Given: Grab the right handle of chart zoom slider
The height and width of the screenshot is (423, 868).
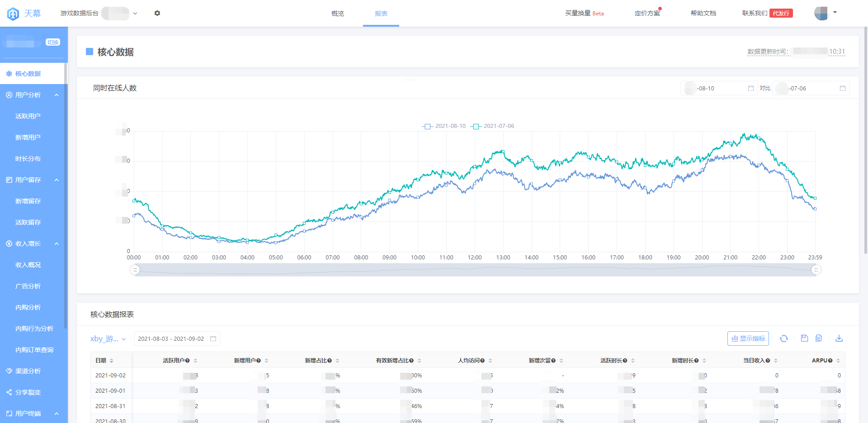Looking at the screenshot, I should pos(816,270).
